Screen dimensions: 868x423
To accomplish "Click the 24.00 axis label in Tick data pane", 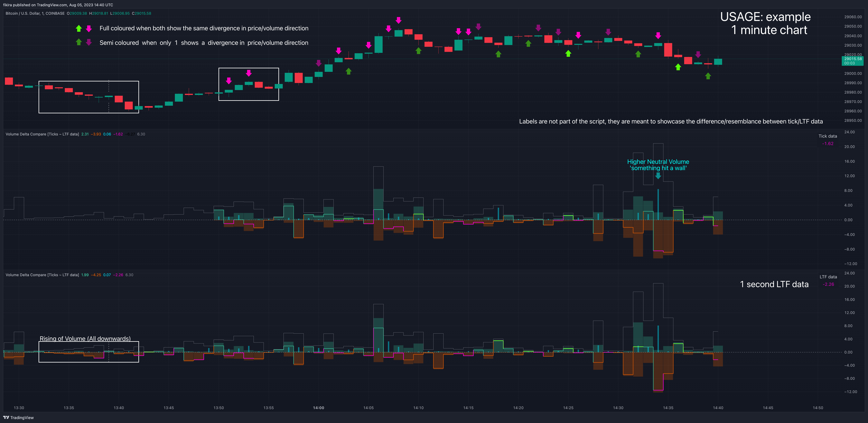I will tap(849, 132).
